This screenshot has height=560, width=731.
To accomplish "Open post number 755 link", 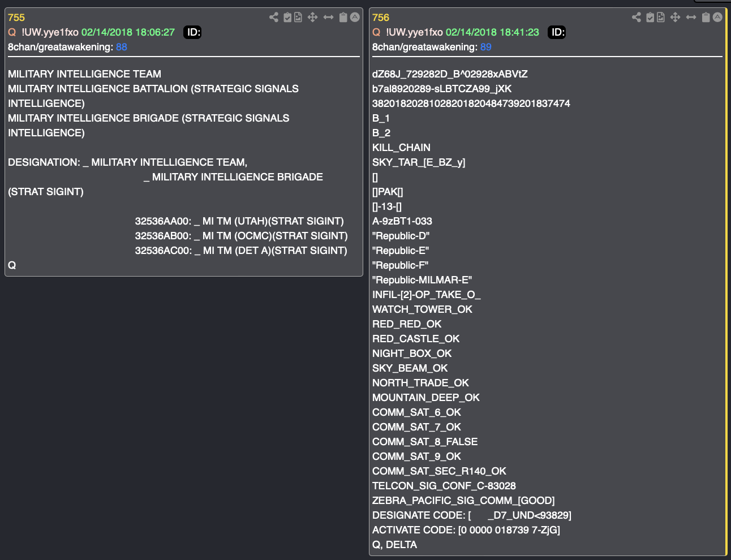I will pos(16,18).
